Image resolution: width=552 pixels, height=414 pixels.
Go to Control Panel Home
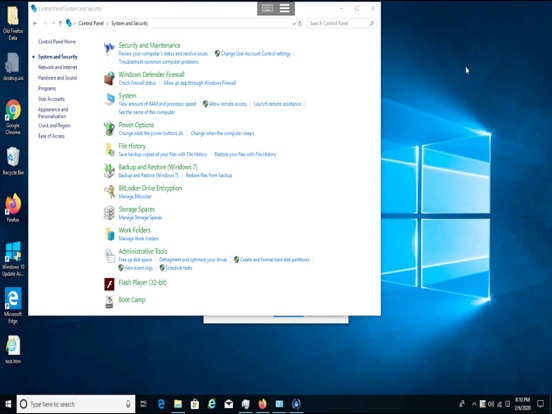[x=57, y=42]
